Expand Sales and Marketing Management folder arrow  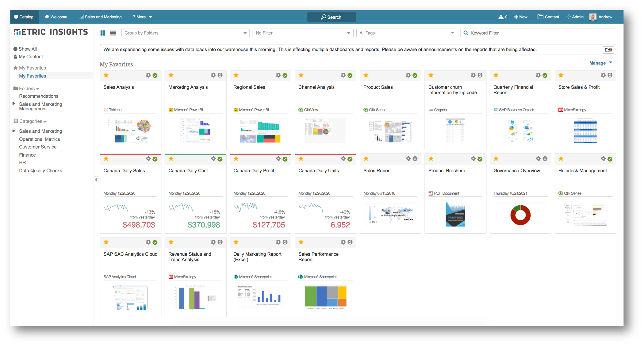[x=14, y=104]
